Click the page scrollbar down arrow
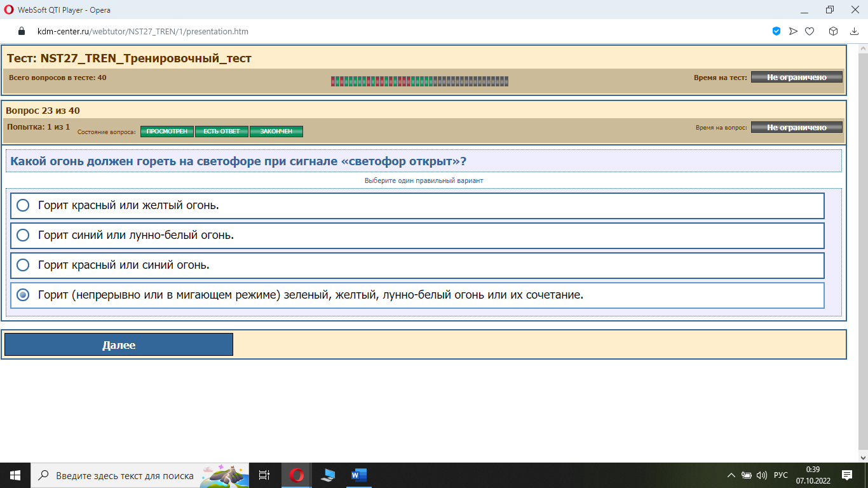This screenshot has width=868, height=488. point(862,457)
